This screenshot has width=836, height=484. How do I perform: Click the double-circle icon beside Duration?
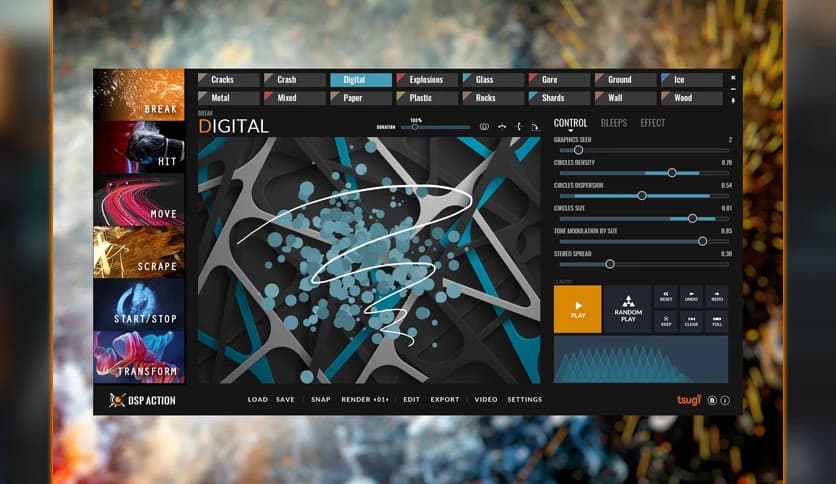484,127
